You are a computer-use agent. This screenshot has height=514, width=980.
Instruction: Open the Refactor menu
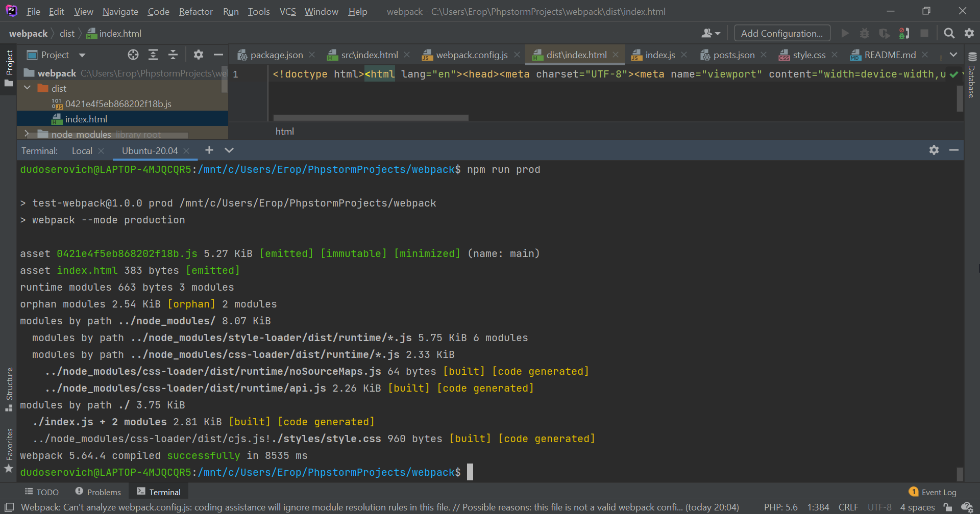click(x=195, y=11)
